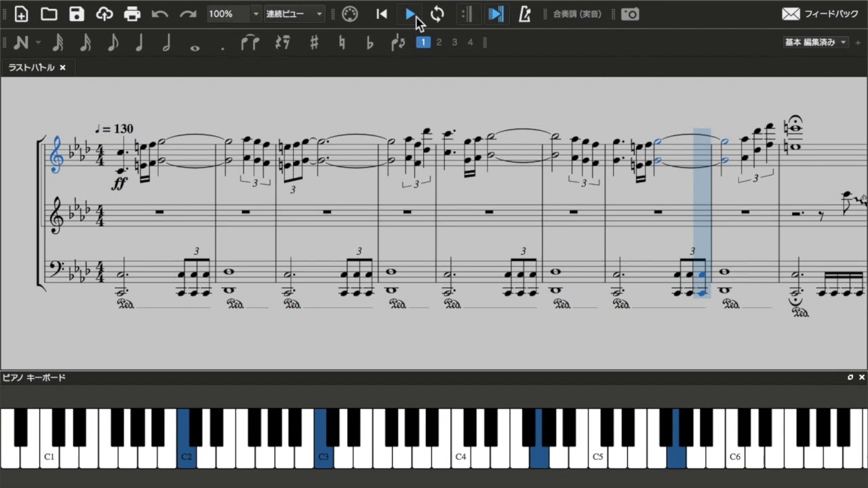
Task: Select eighth note duration
Action: pyautogui.click(x=113, y=43)
